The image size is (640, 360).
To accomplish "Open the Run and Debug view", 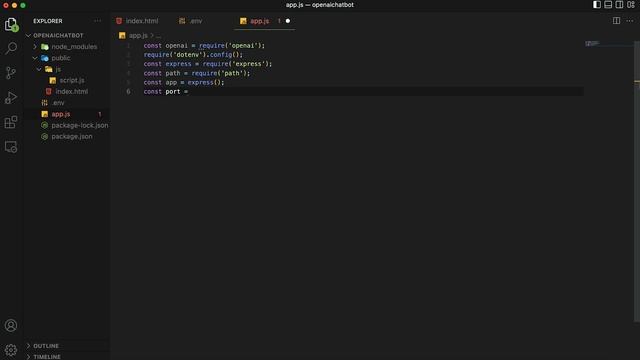I will [11, 98].
